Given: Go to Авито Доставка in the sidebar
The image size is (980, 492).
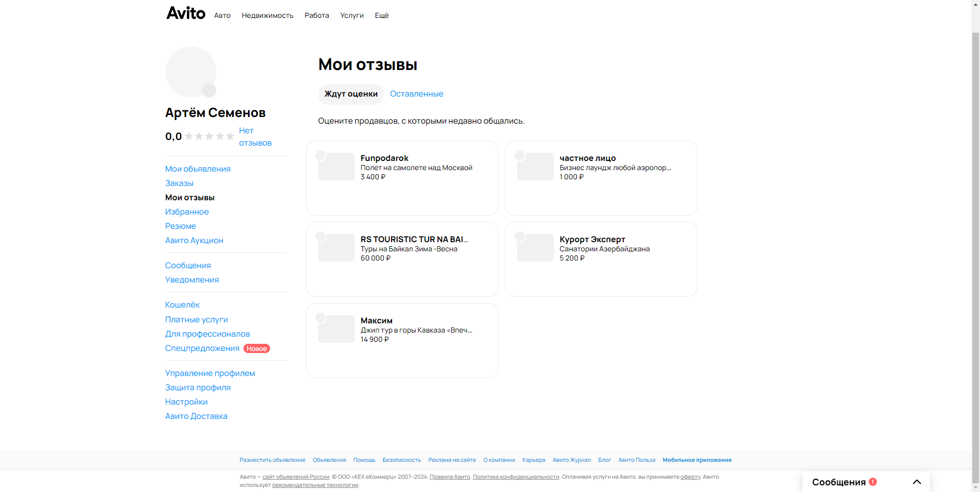Looking at the screenshot, I should [197, 416].
